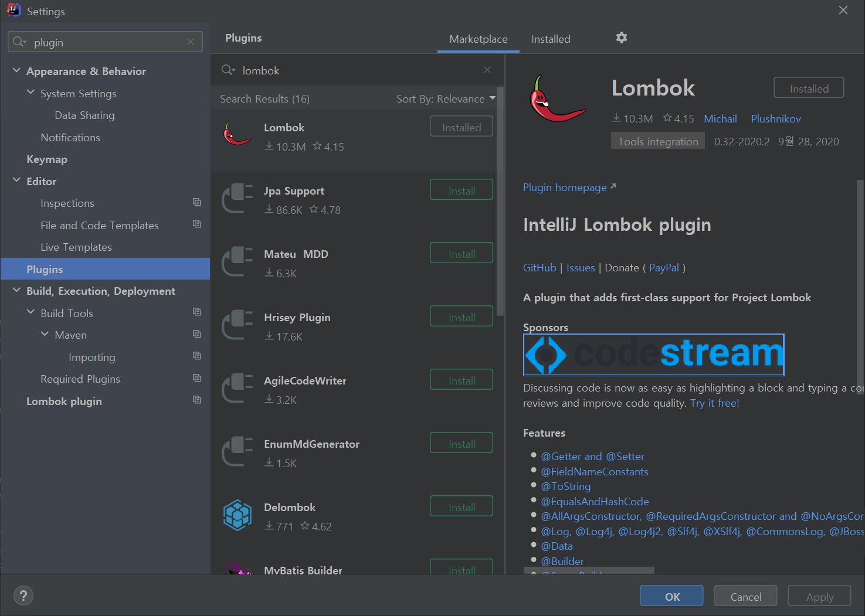Viewport: 865px width, 616px height.
Task: Open author Plushnikov link
Action: [x=776, y=119]
